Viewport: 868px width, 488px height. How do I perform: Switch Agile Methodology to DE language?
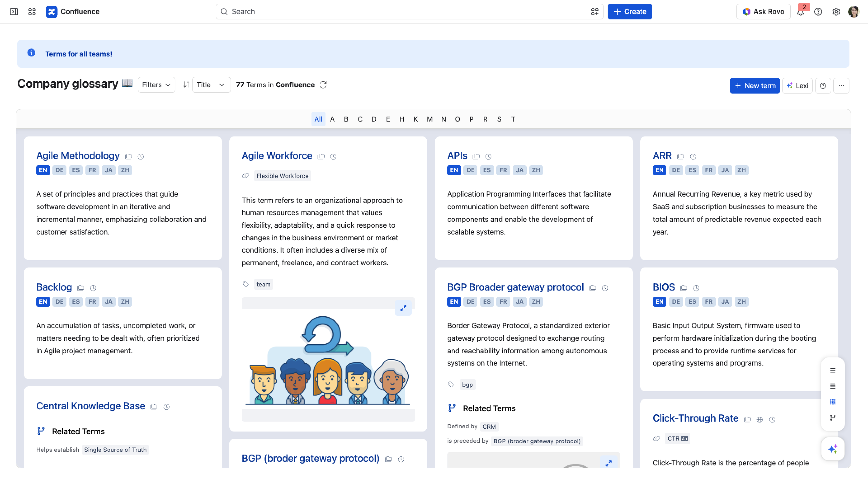pyautogui.click(x=59, y=170)
